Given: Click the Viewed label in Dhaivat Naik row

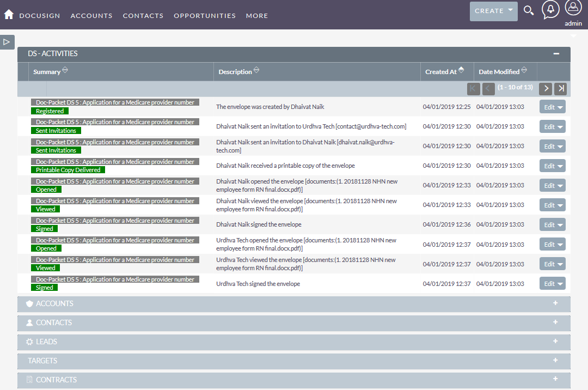Looking at the screenshot, I should pyautogui.click(x=45, y=209).
